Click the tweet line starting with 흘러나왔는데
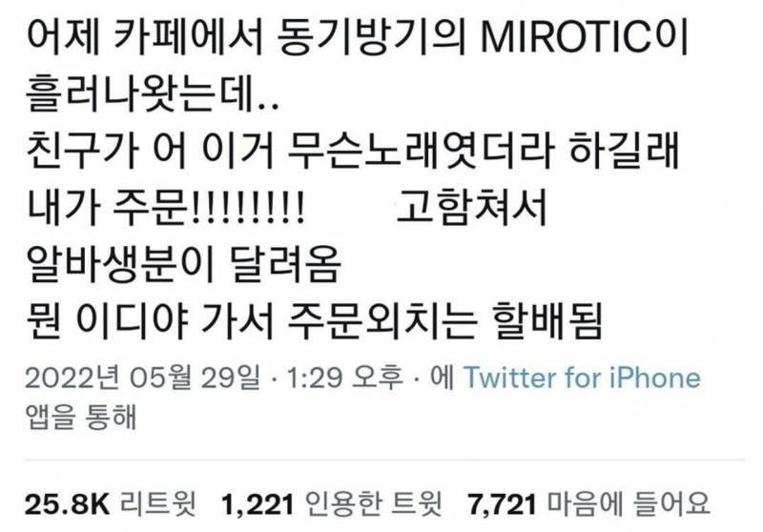The height and width of the screenshot is (532, 763). [153, 93]
